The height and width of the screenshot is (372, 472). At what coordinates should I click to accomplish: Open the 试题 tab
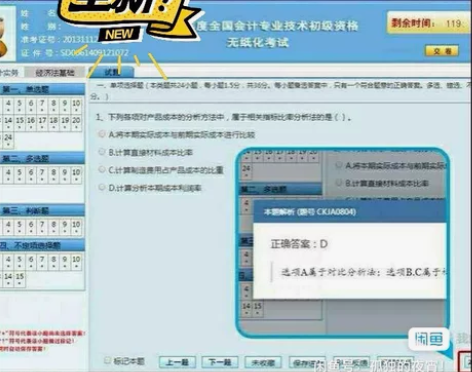111,72
